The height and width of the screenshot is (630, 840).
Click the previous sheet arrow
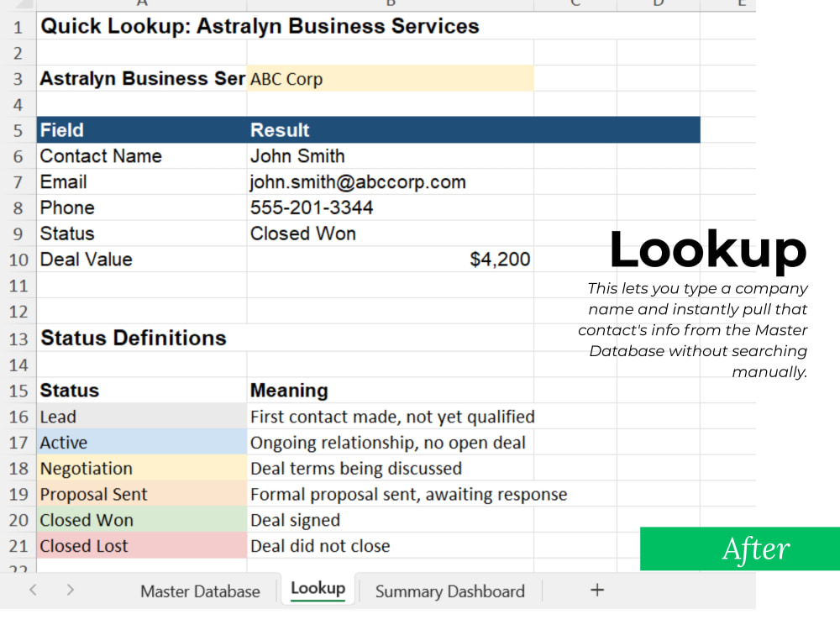[x=34, y=590]
